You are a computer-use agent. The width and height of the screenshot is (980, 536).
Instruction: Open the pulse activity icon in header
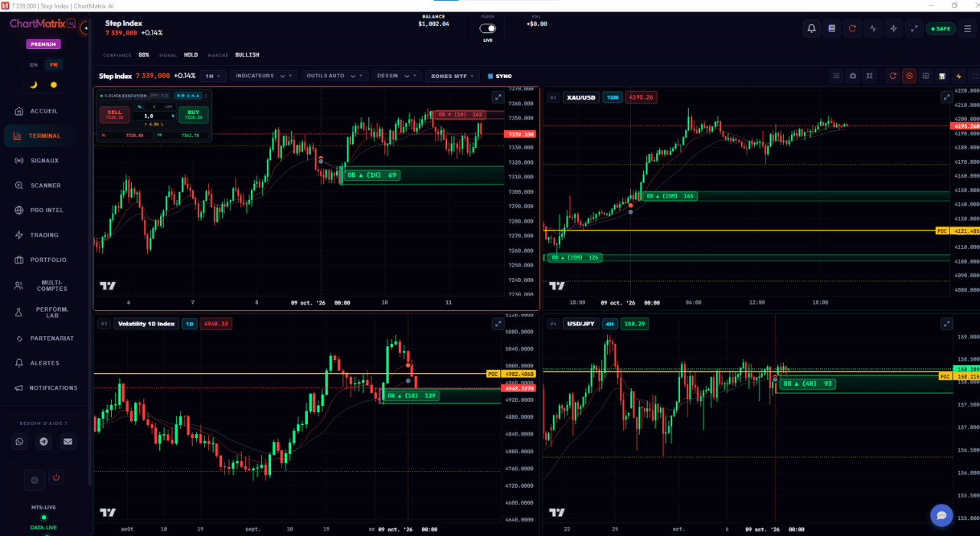(x=873, y=29)
